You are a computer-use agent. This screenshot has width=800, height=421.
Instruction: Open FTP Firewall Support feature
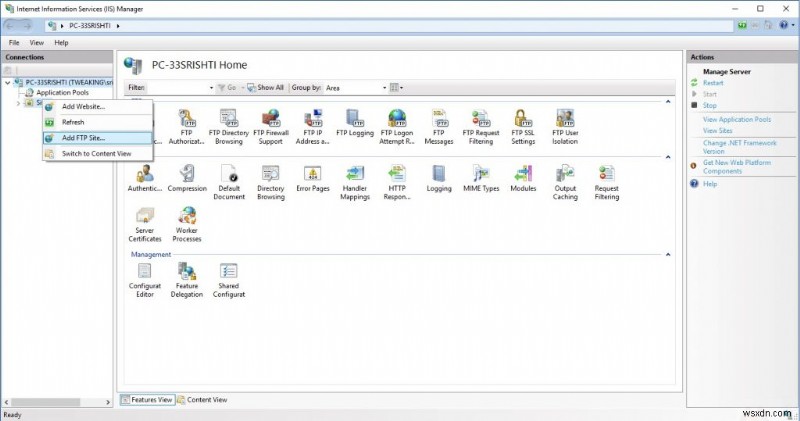[270, 127]
